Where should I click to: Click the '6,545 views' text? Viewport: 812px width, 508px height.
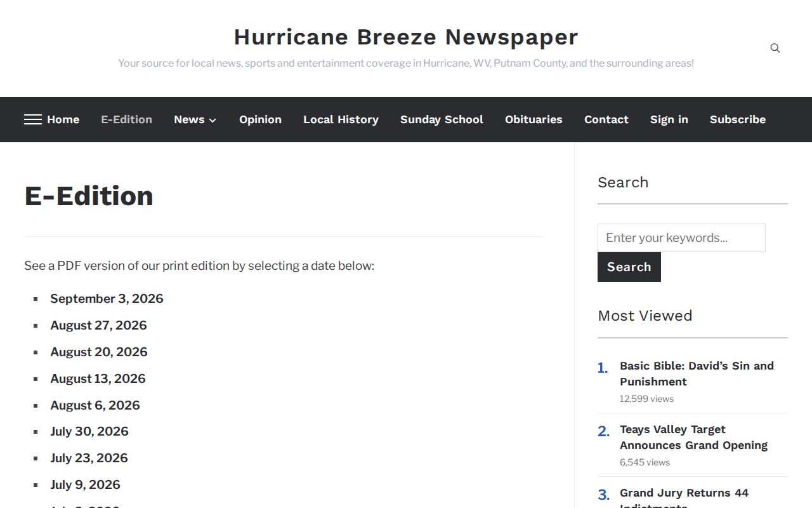645,462
